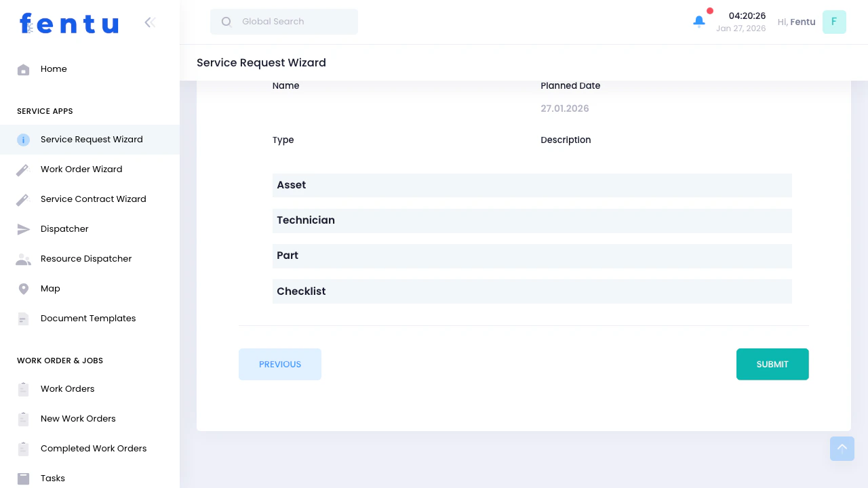Click the Previous button
This screenshot has width=868, height=488.
280,364
